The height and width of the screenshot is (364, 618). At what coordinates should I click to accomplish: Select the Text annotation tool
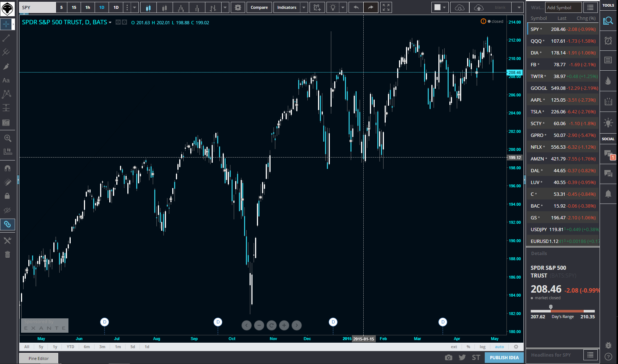tap(7, 80)
